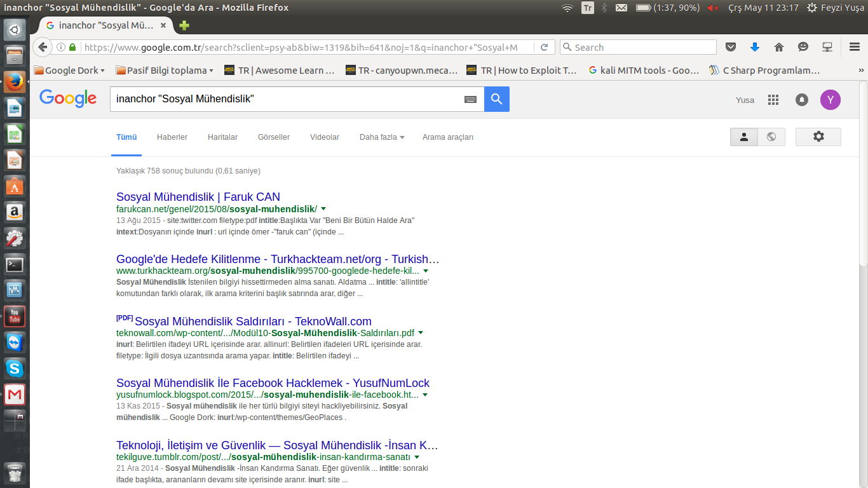The width and height of the screenshot is (868, 488).
Task: Go to Firefox home page icon
Action: (779, 47)
